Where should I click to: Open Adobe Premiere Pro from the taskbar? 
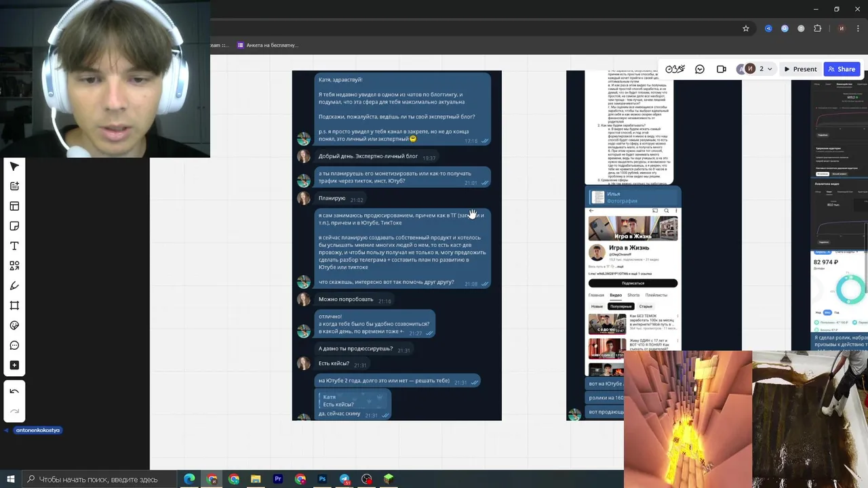point(278,479)
